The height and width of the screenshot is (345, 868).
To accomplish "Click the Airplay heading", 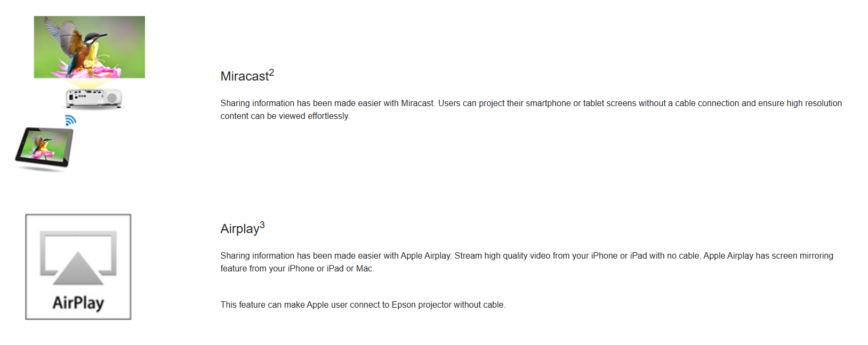I will pyautogui.click(x=239, y=229).
